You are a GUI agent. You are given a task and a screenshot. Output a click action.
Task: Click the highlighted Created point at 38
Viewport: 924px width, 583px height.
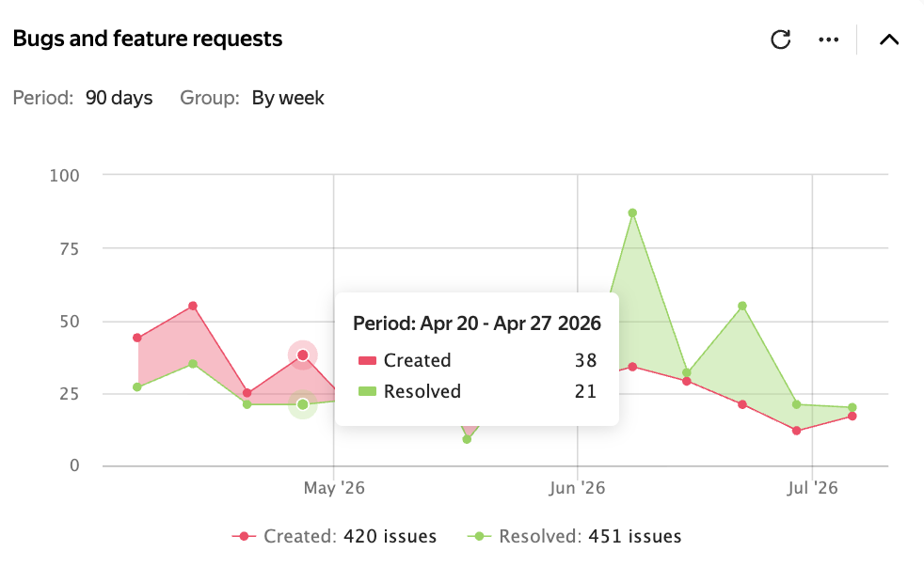pos(303,355)
